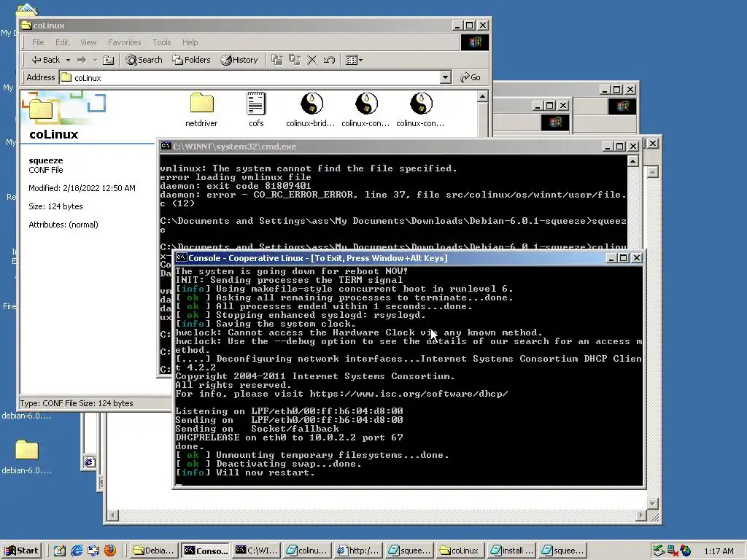Click the Copy To toolbar icon

[295, 60]
